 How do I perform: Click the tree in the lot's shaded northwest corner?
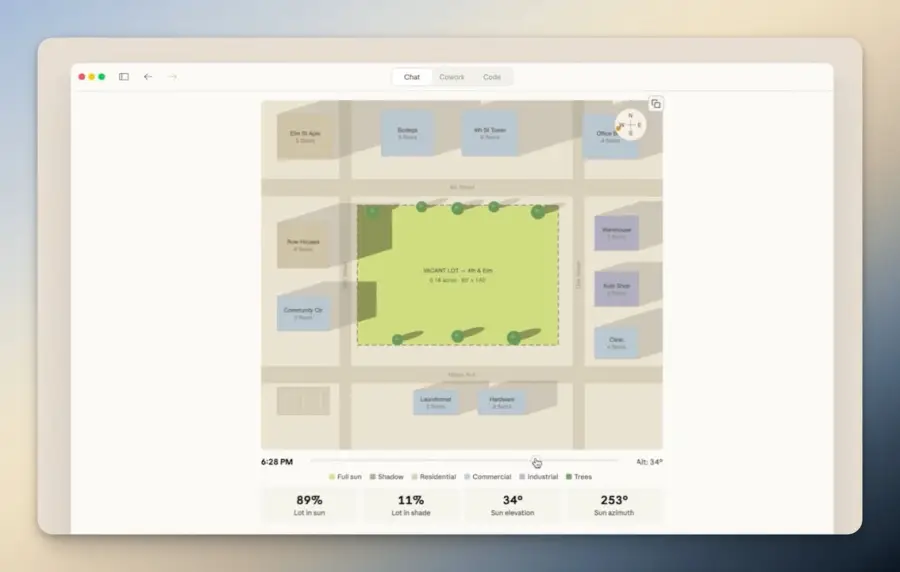pyautogui.click(x=372, y=211)
